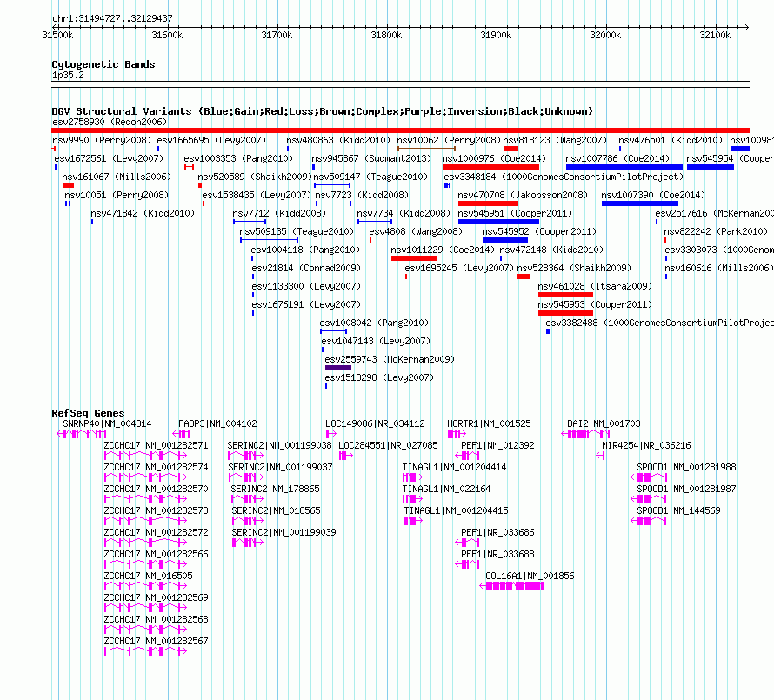The width and height of the screenshot is (774, 700).
Task: Open the SERINC2|NM_001199038 gene glyph
Action: tap(246, 456)
